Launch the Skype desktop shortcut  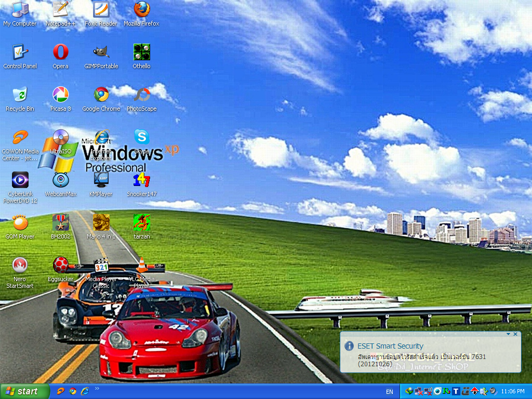point(141,142)
